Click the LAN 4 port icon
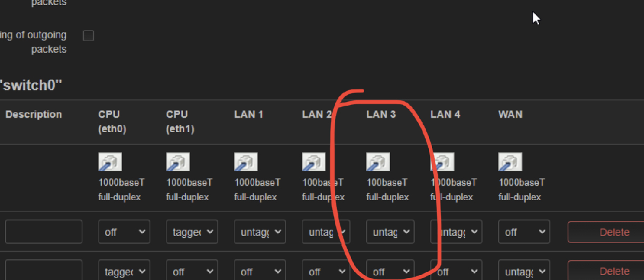The image size is (644, 280). pos(442,162)
